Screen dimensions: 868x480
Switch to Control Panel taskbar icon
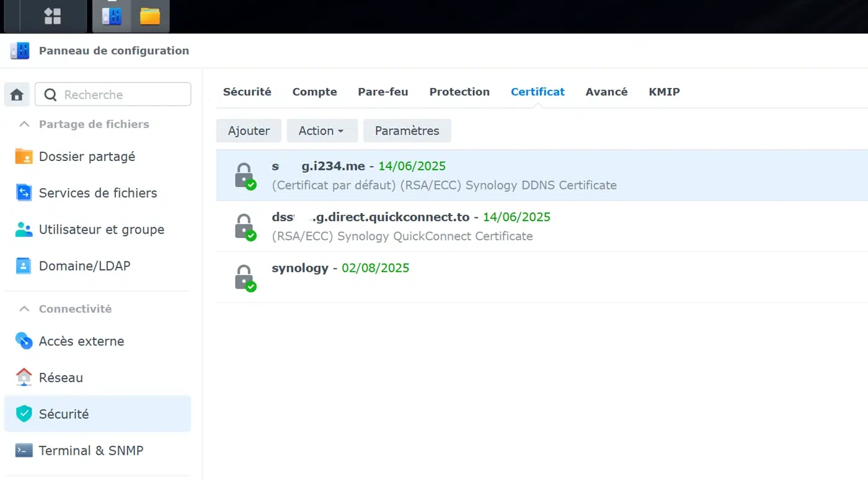(x=112, y=16)
